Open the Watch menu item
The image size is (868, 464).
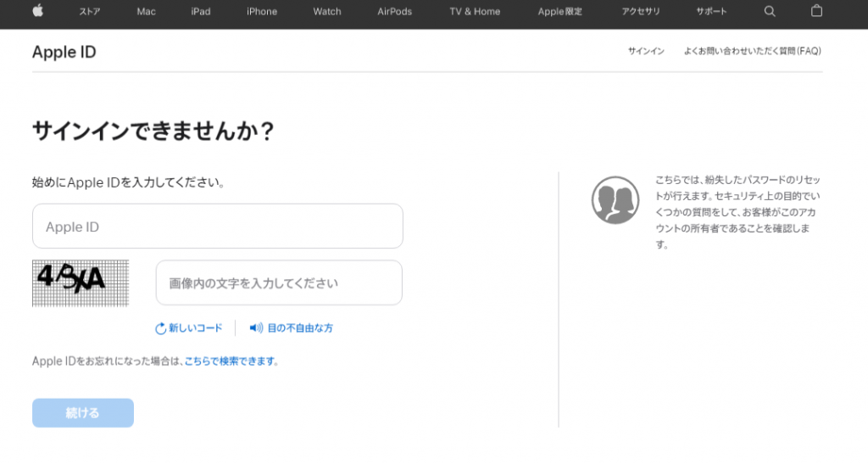tap(327, 11)
